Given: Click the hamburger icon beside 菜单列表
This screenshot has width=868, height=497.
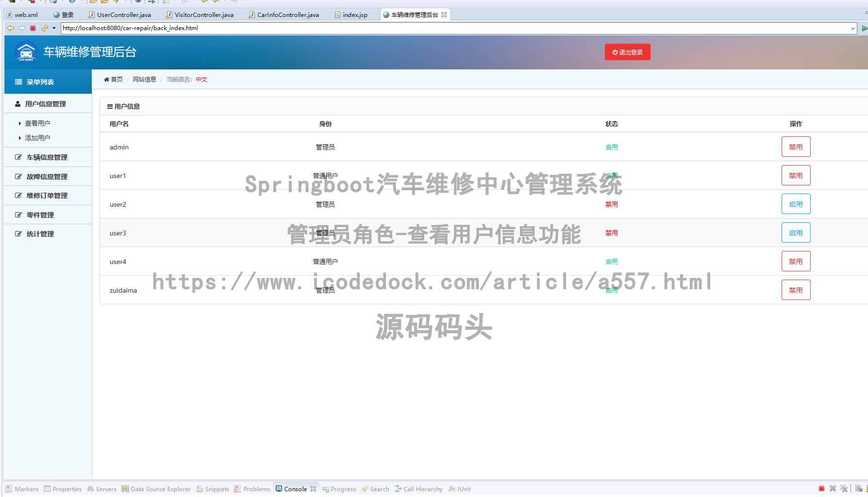Looking at the screenshot, I should [18, 82].
